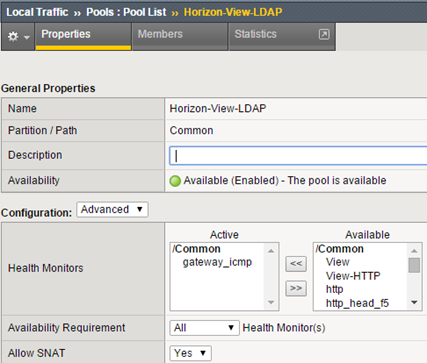Click the Description row label
Screen dimensions: 427x363
click(x=35, y=155)
